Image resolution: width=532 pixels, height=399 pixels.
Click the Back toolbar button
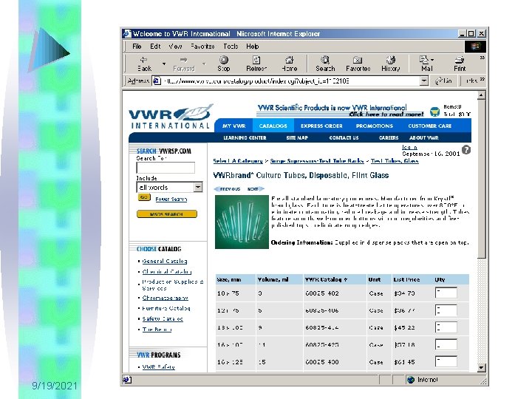pos(144,64)
